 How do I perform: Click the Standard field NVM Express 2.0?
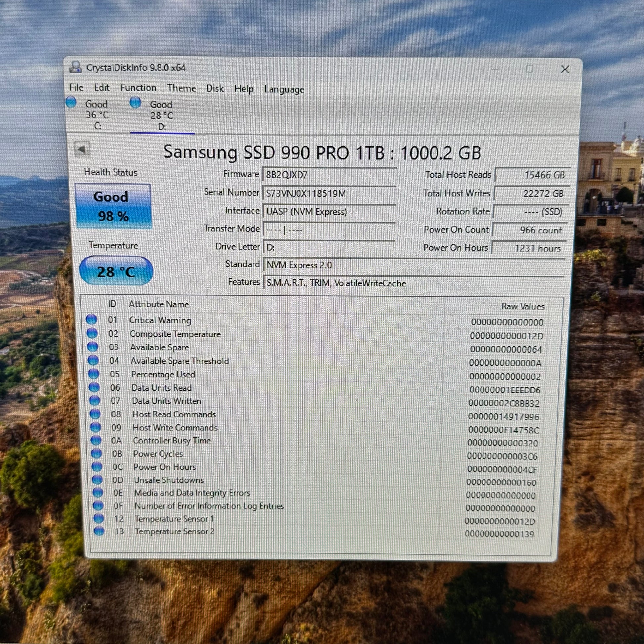[414, 265]
